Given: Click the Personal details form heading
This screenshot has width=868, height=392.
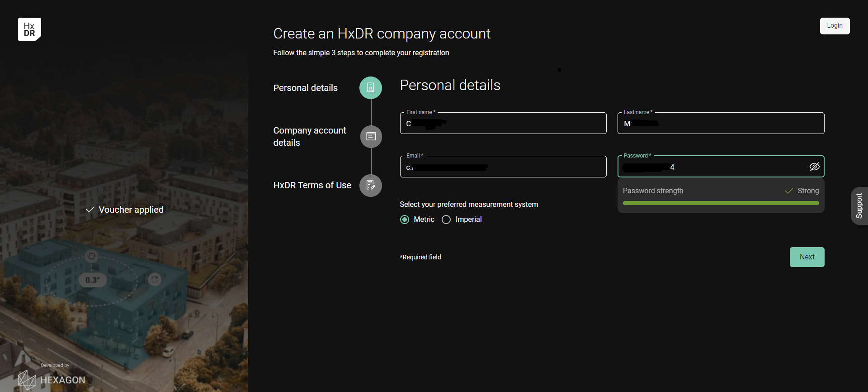Looking at the screenshot, I should tap(450, 85).
